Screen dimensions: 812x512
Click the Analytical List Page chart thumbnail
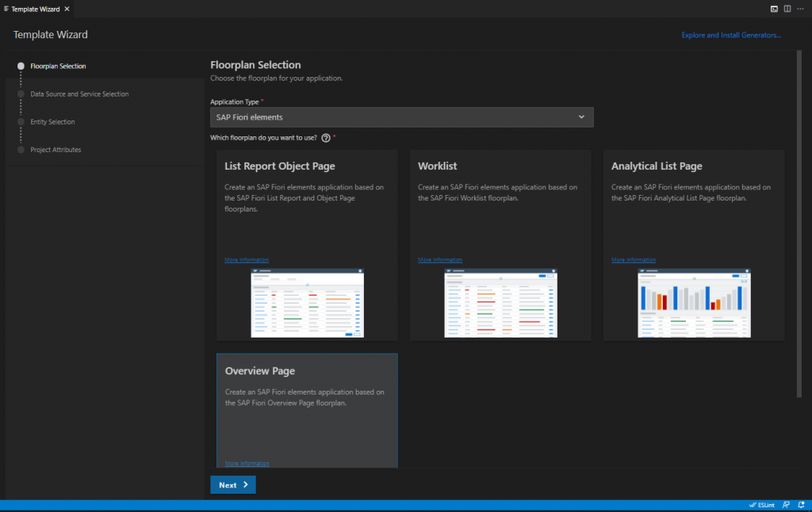click(694, 304)
